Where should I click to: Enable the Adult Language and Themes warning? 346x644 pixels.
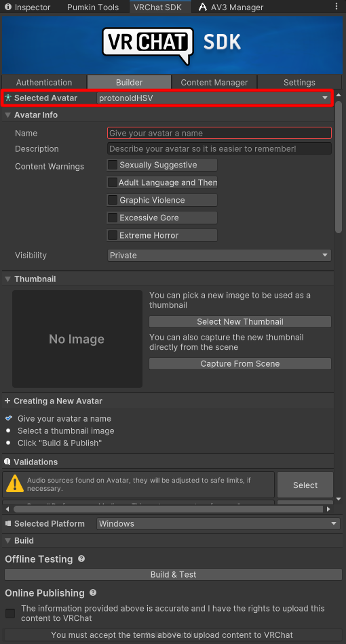[x=113, y=182]
